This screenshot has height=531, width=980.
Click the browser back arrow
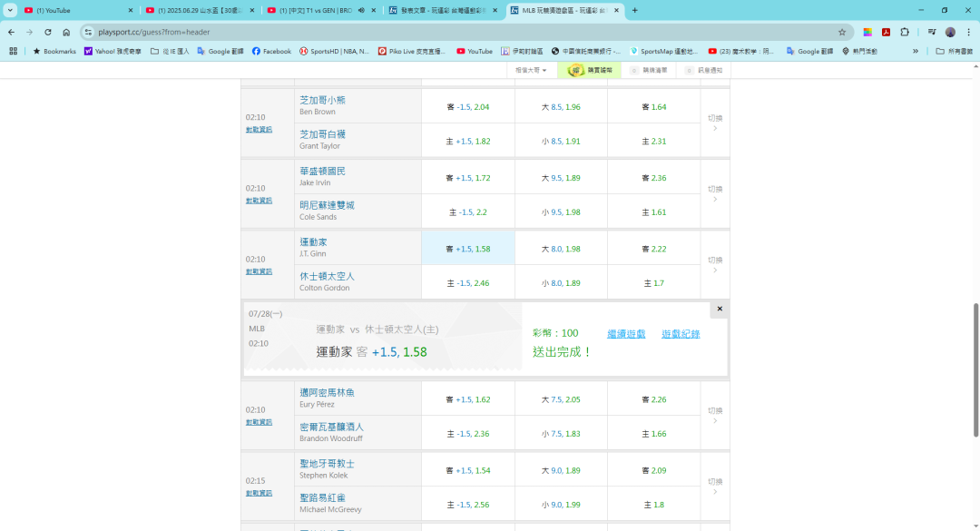[x=12, y=32]
